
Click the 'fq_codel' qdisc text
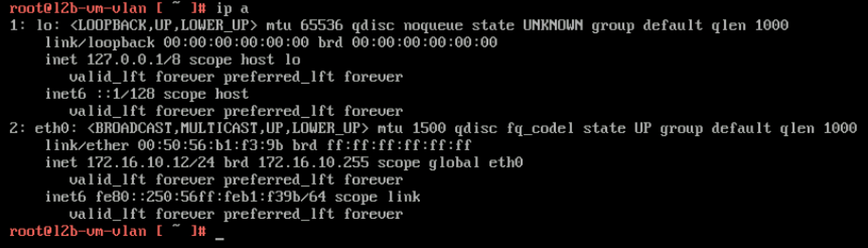click(540, 128)
